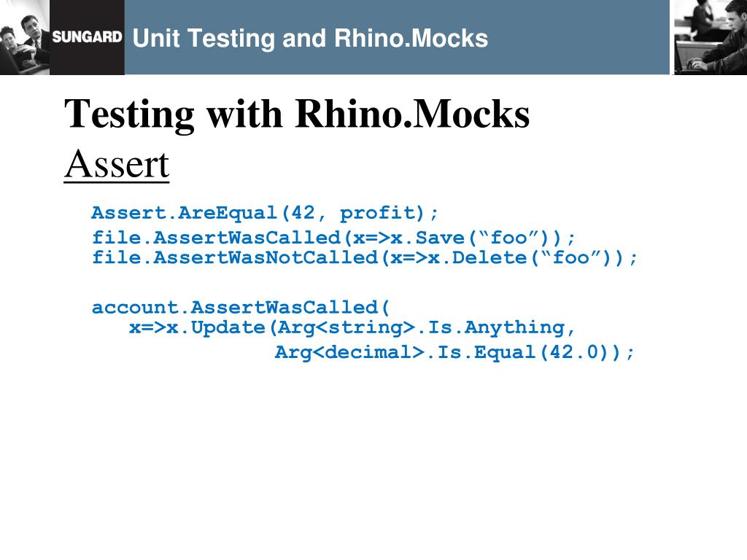This screenshot has width=747, height=560.
Task: Click the word Testing in the main heading
Action: pos(129,114)
